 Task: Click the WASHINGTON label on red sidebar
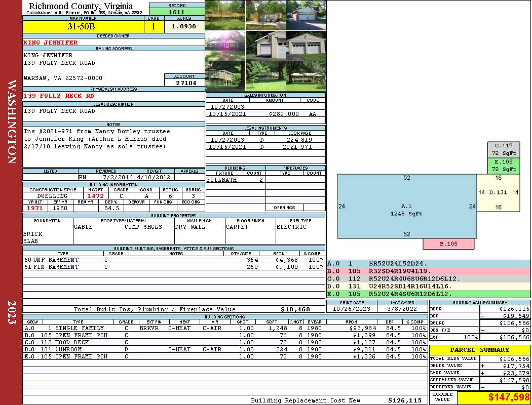(12, 121)
